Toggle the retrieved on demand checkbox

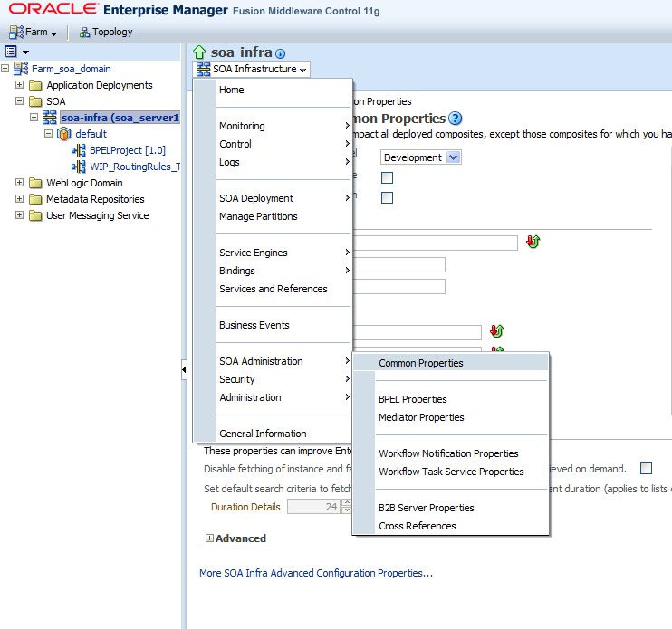click(x=646, y=468)
